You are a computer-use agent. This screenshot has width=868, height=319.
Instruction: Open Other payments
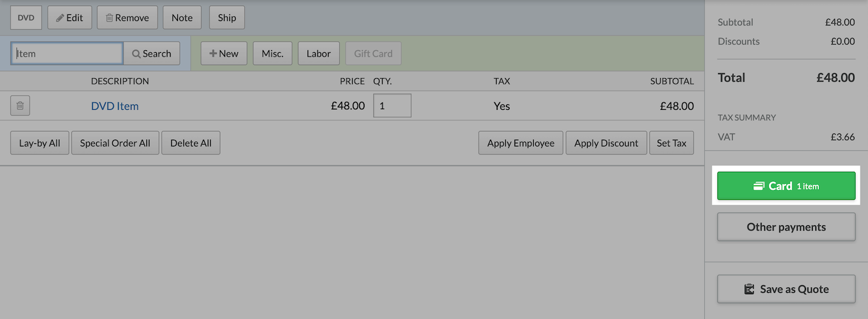point(786,227)
